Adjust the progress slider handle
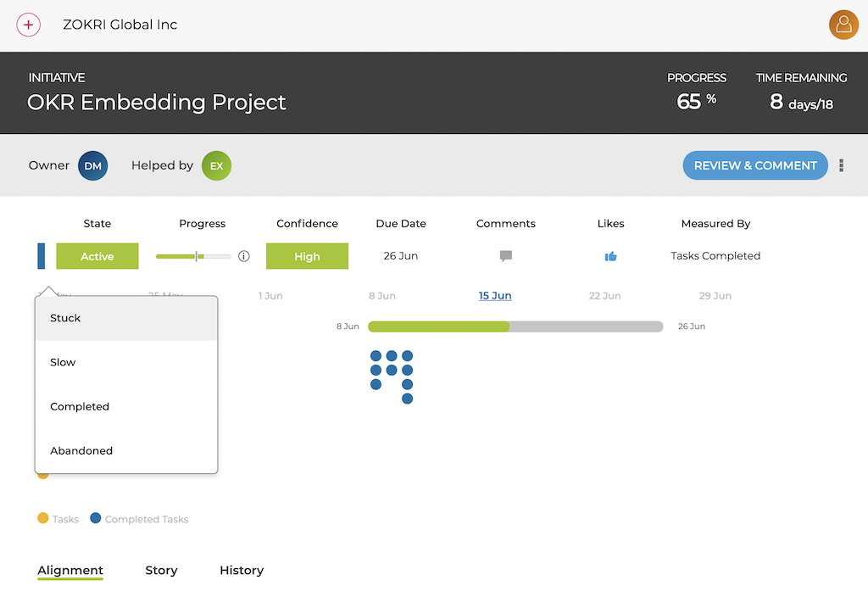Screen dimensions: 868x597 pos(197,256)
